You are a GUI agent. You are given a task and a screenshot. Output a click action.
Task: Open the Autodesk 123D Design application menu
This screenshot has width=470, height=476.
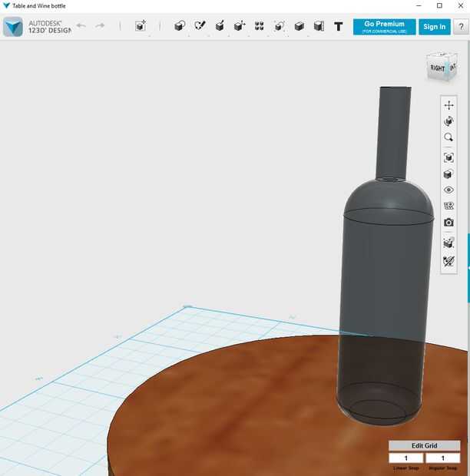[x=13, y=27]
